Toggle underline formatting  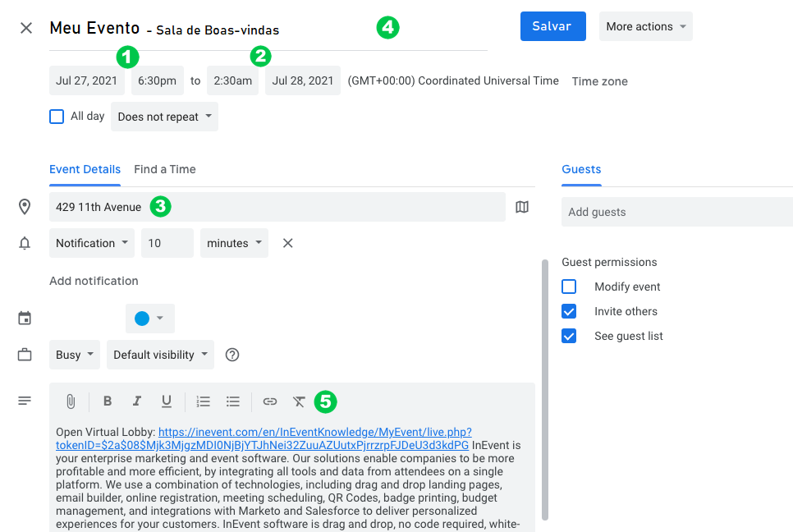click(167, 401)
